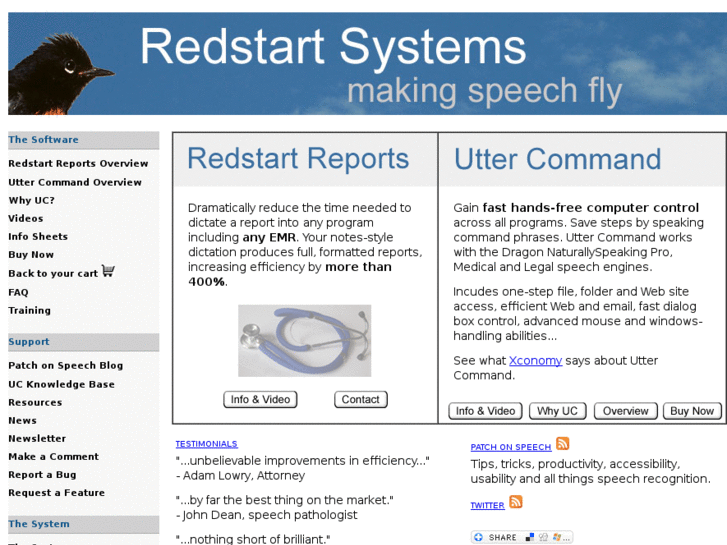Viewport: 727px width, 545px height.
Task: Click the redstart bird logo in the banner
Action: (61, 73)
